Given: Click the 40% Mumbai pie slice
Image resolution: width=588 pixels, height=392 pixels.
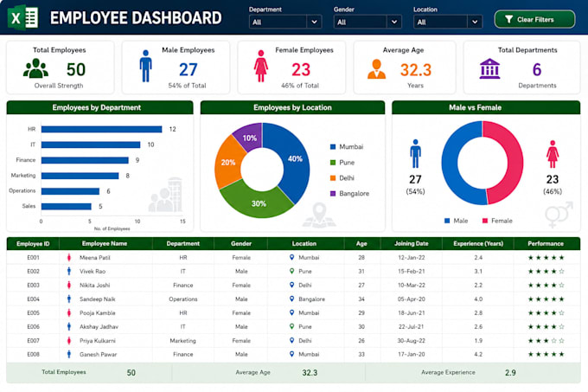Looking at the screenshot, I should pos(294,159).
